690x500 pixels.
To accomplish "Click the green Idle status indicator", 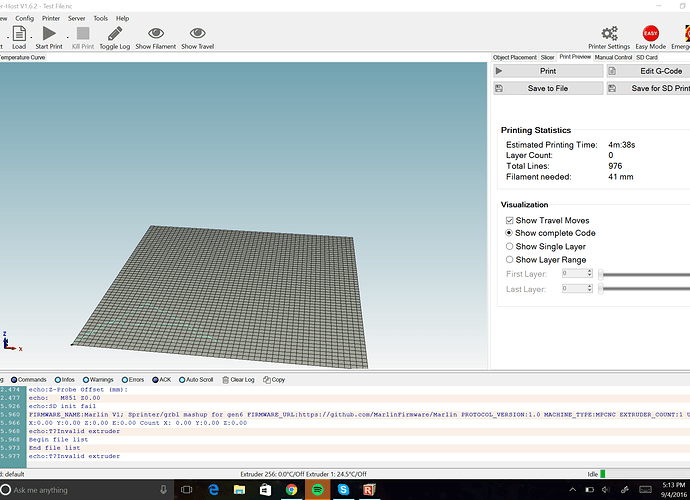I will coord(603,474).
